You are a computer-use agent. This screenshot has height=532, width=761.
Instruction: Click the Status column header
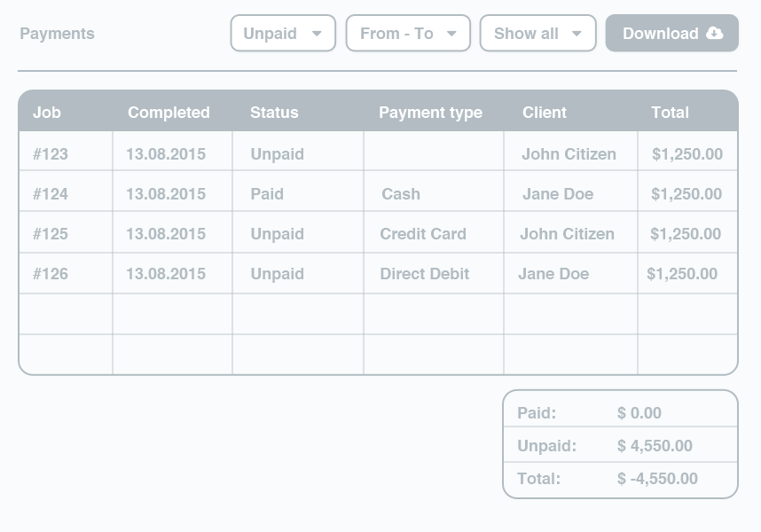click(x=274, y=113)
